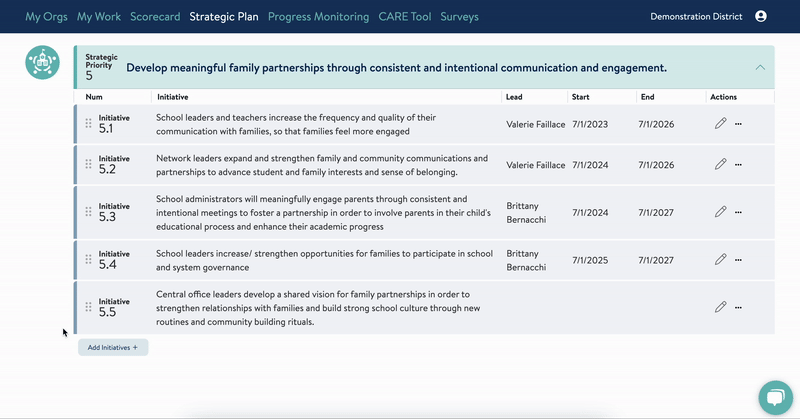Click the Add Initiatives button

[113, 348]
